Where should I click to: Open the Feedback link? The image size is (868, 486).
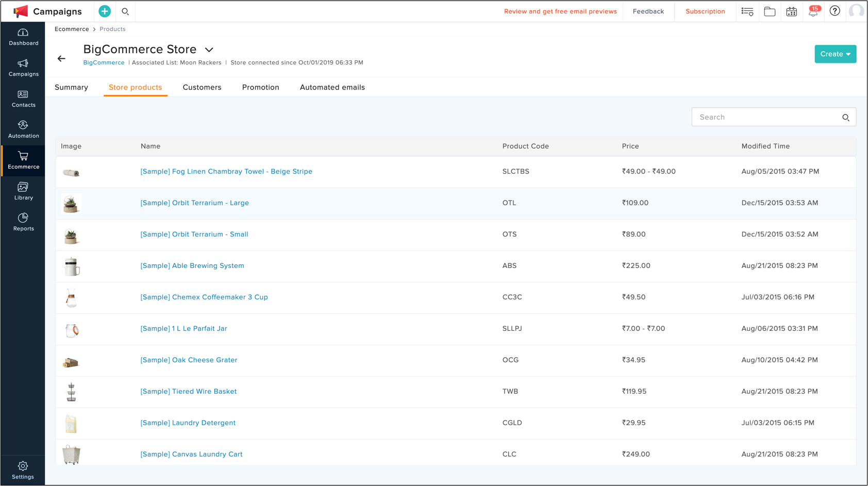(648, 11)
